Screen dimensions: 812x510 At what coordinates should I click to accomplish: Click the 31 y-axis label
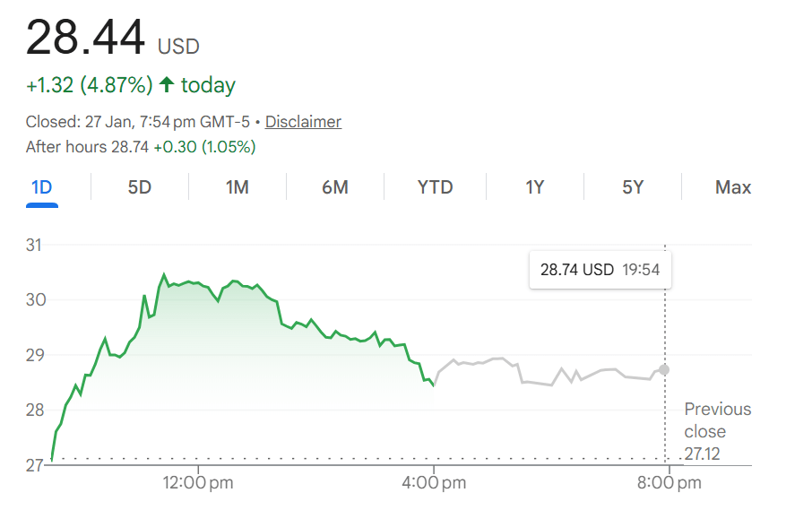click(x=37, y=245)
